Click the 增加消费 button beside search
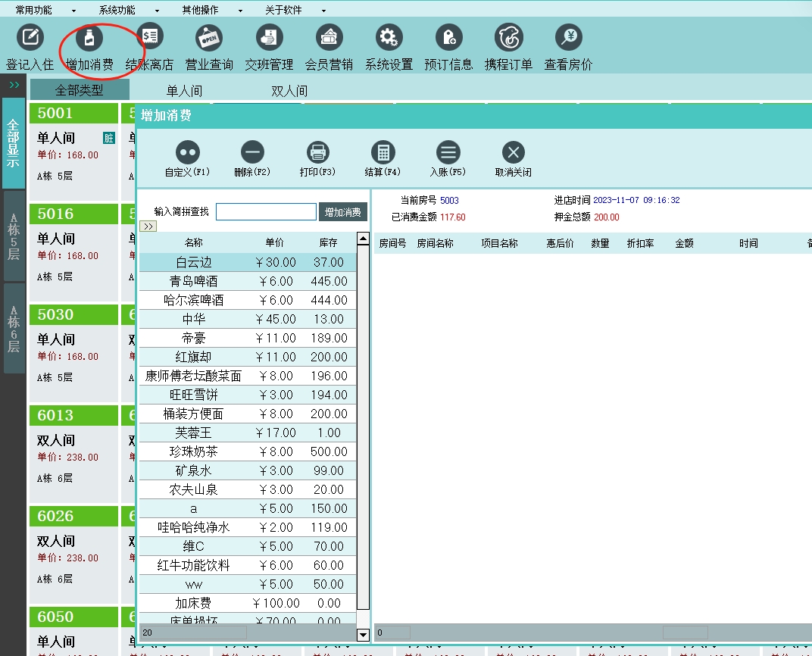812x656 pixels. coord(342,212)
